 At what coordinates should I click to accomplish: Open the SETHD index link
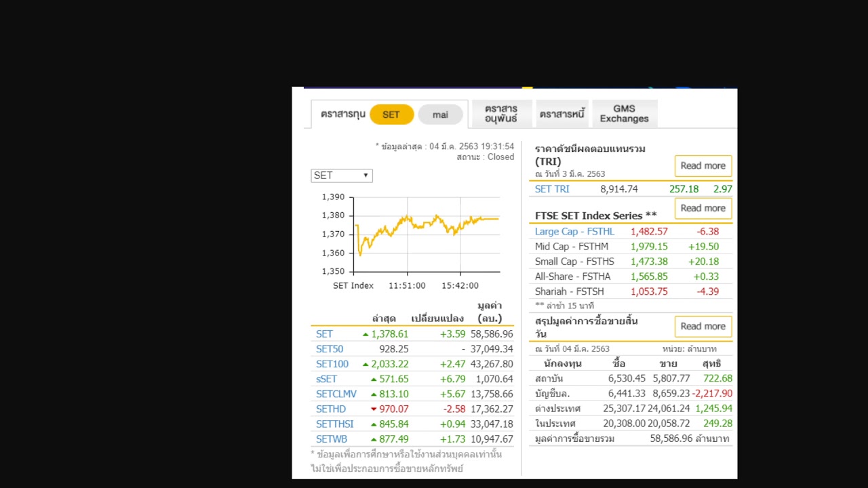point(331,409)
